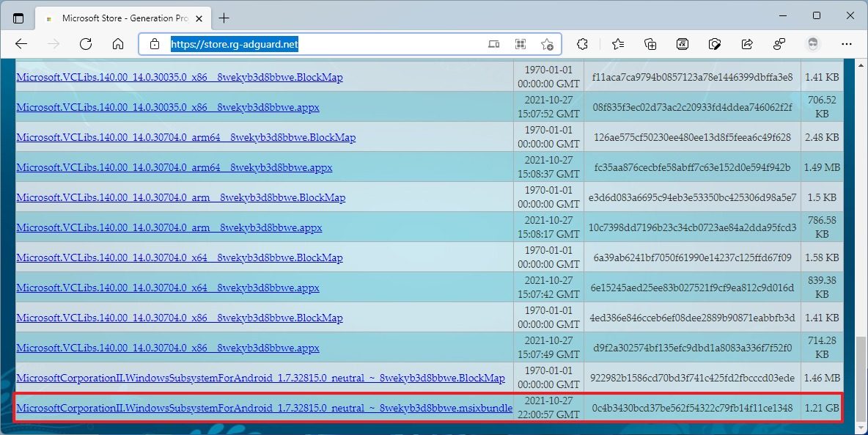Select hash 126ae575cf50230ee480ee13d8f5feea6c49f628
The width and height of the screenshot is (868, 435).
point(692,137)
